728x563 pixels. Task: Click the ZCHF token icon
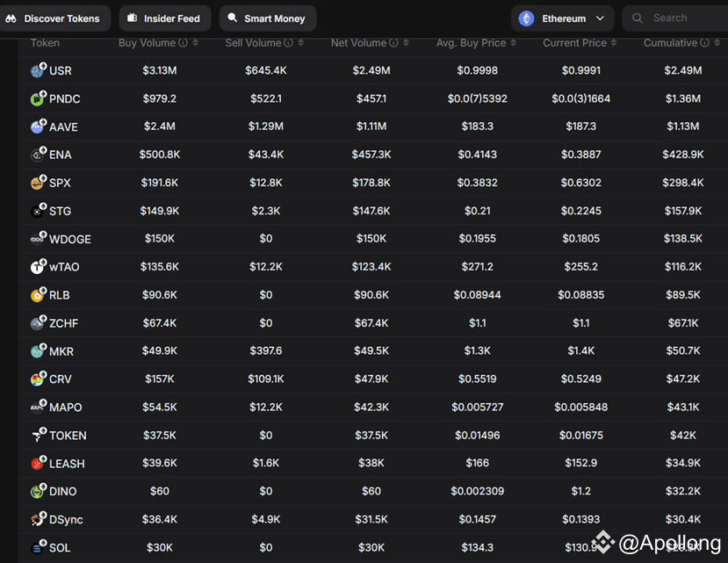tap(39, 323)
